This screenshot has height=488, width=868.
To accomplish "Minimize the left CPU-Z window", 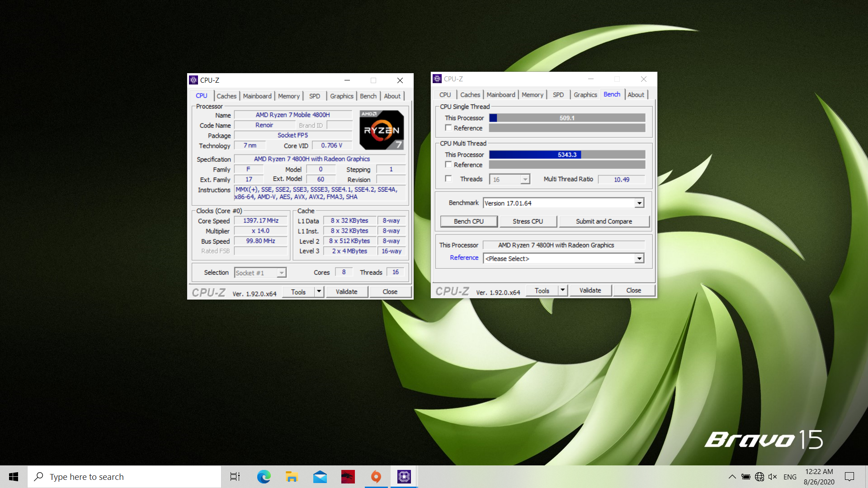I will click(347, 80).
